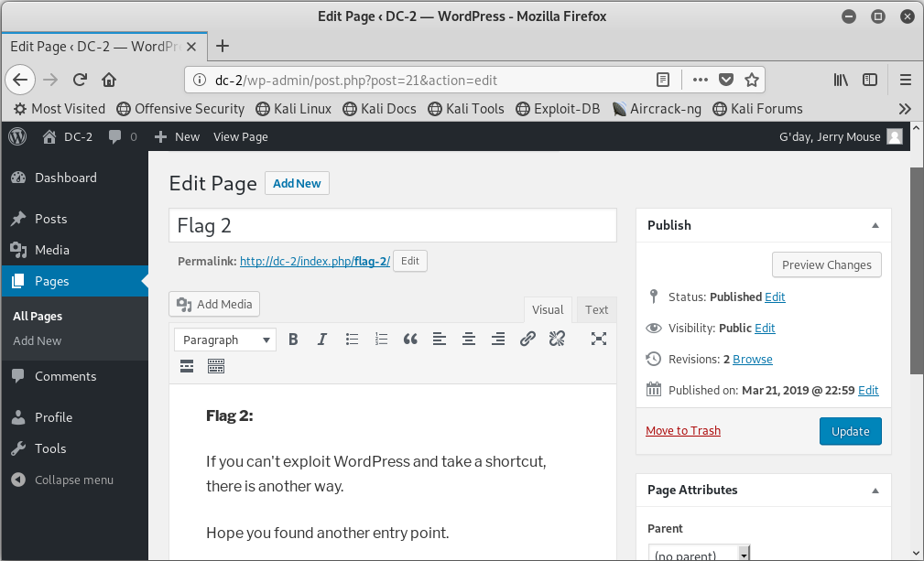Open Profile in sidebar
Screen dimensions: 924x561
click(74, 417)
